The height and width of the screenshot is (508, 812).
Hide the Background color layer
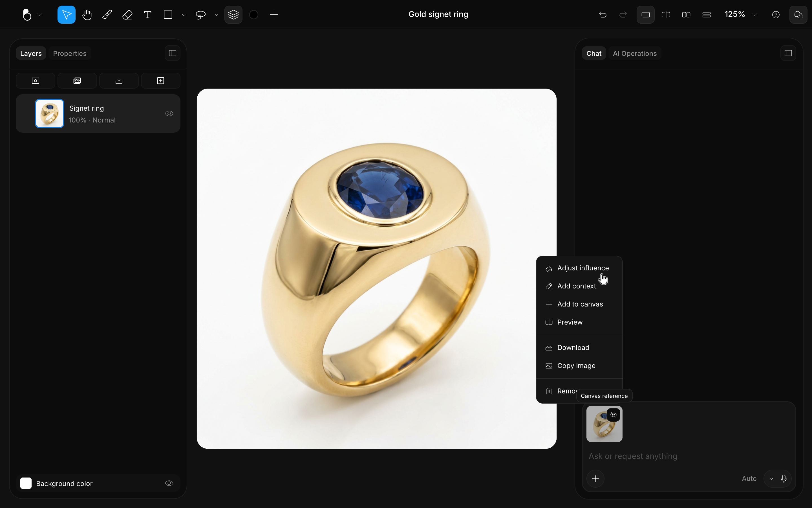[x=169, y=483]
